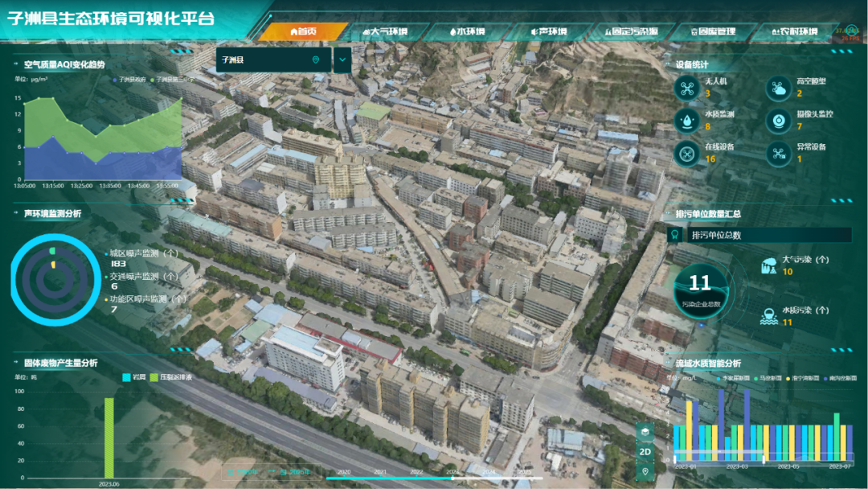
Task: Click the map layers icon above 2D
Action: point(645,432)
